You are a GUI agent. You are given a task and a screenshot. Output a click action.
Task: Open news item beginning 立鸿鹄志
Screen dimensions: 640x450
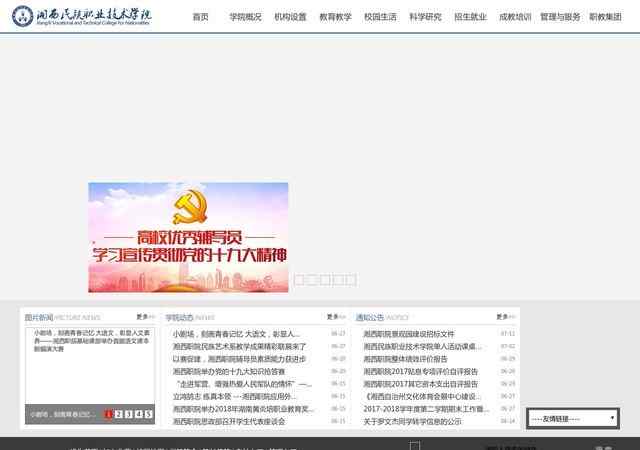pyautogui.click(x=234, y=397)
